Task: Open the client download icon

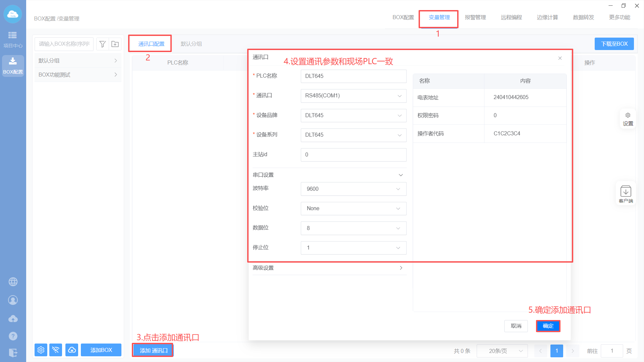Action: 626,194
